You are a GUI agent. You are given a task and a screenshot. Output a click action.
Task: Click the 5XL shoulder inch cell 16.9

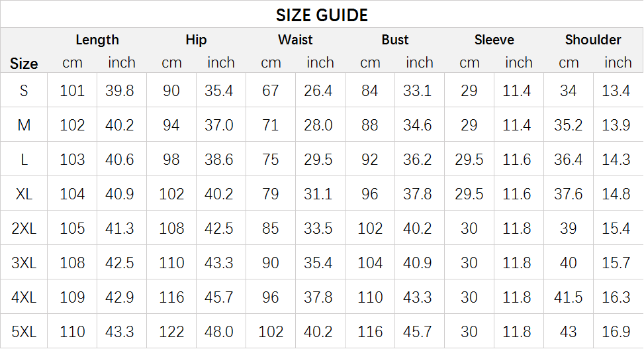tap(616, 332)
